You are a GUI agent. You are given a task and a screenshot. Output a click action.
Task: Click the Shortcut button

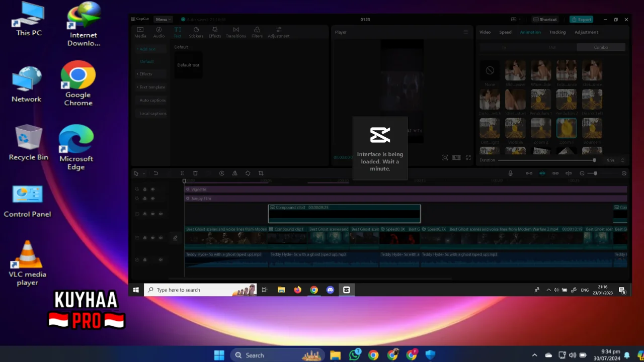coord(545,20)
